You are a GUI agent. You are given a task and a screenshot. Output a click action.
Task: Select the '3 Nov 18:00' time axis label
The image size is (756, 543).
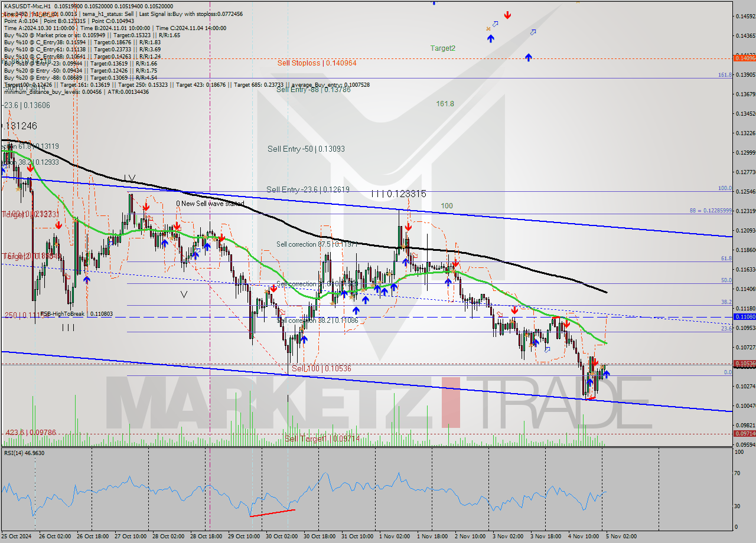545,537
